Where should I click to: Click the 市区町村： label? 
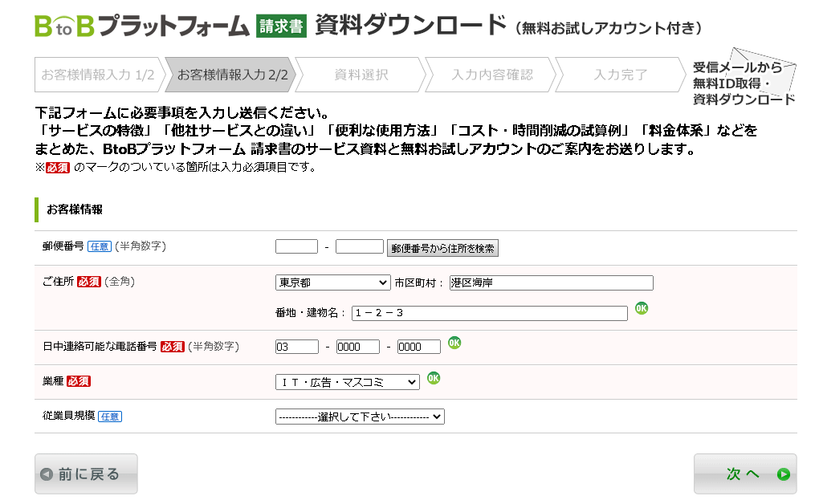(x=419, y=282)
